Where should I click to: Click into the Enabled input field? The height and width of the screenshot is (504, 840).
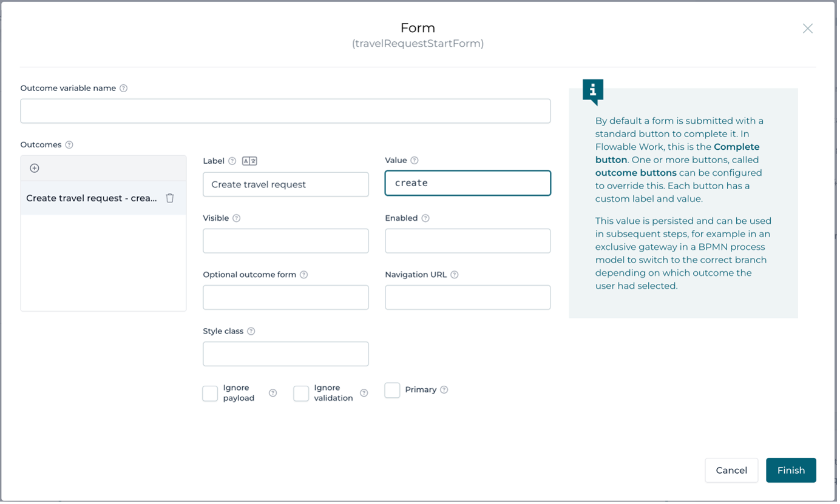coord(467,241)
